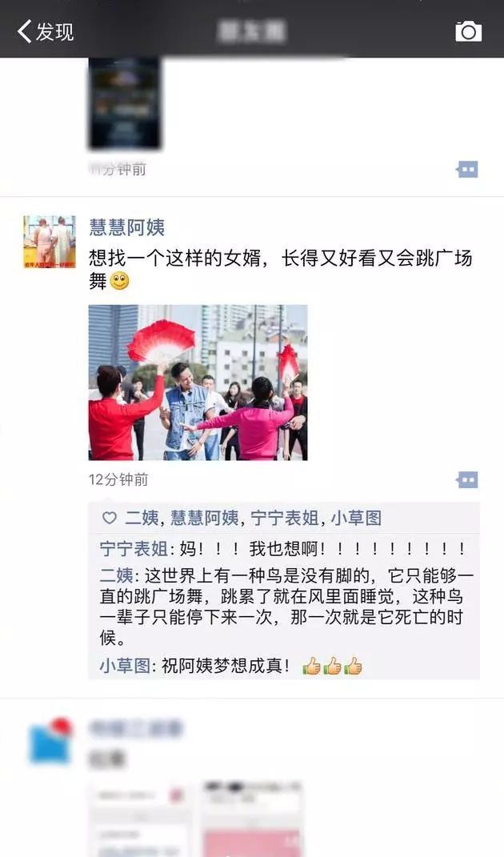Screen dimensions: 504x857
Task: Reply to 宁宁表姐's comment
Action: coord(284,548)
